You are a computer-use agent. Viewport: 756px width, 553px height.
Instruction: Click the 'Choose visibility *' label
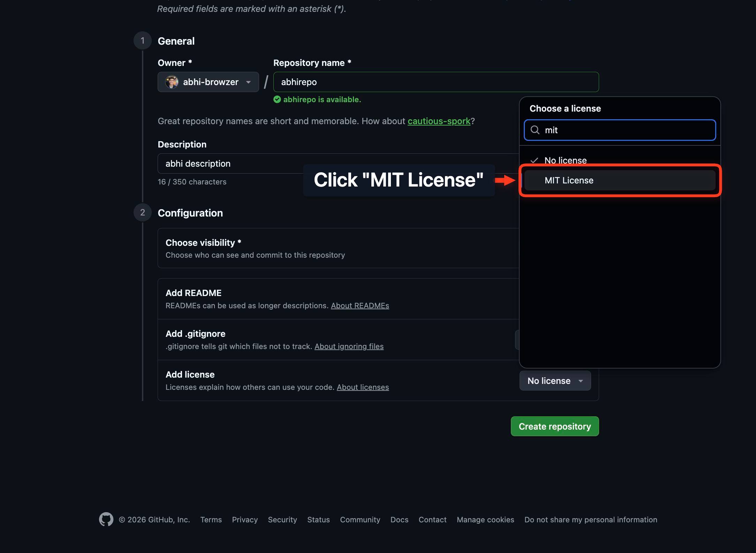coord(203,243)
